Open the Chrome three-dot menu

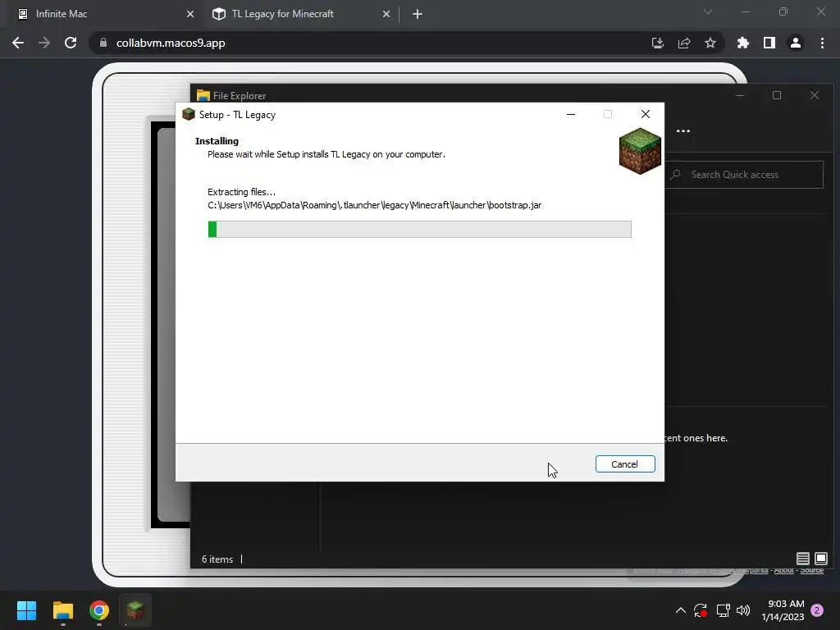(822, 43)
